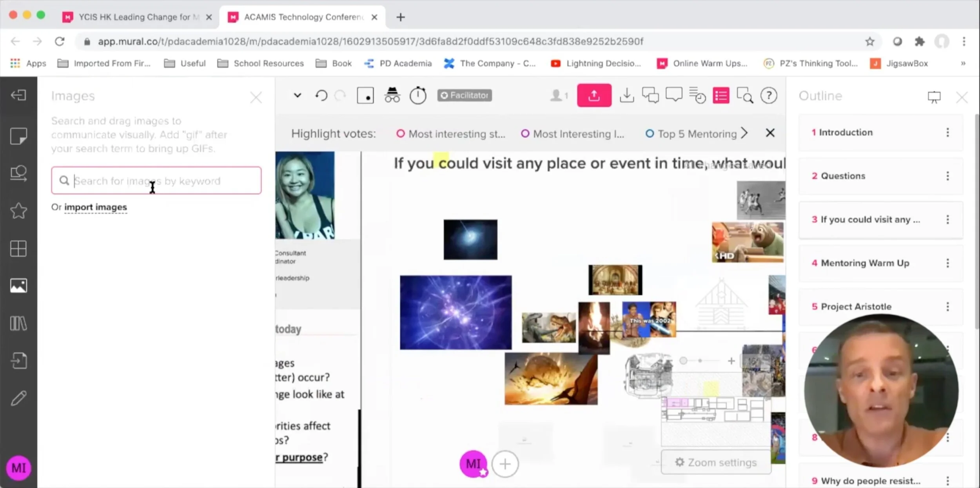Select 'Top 5 Mentoring' vote radio button

(650, 134)
